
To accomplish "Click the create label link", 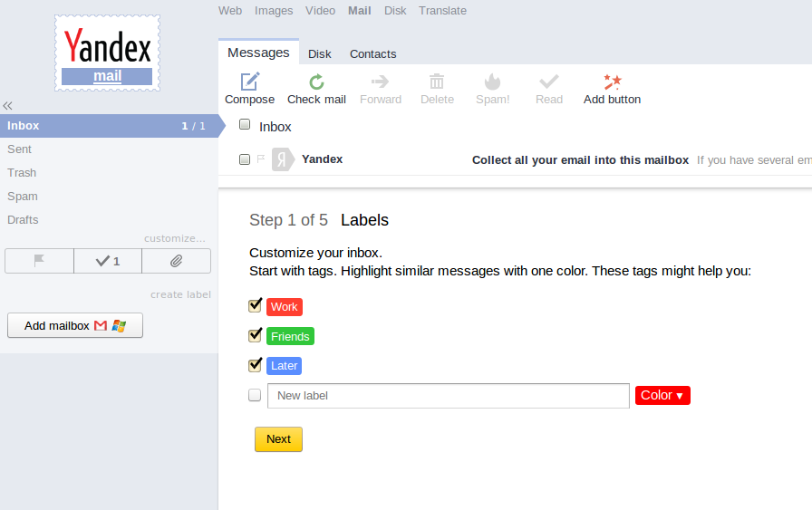I will pyautogui.click(x=180, y=294).
